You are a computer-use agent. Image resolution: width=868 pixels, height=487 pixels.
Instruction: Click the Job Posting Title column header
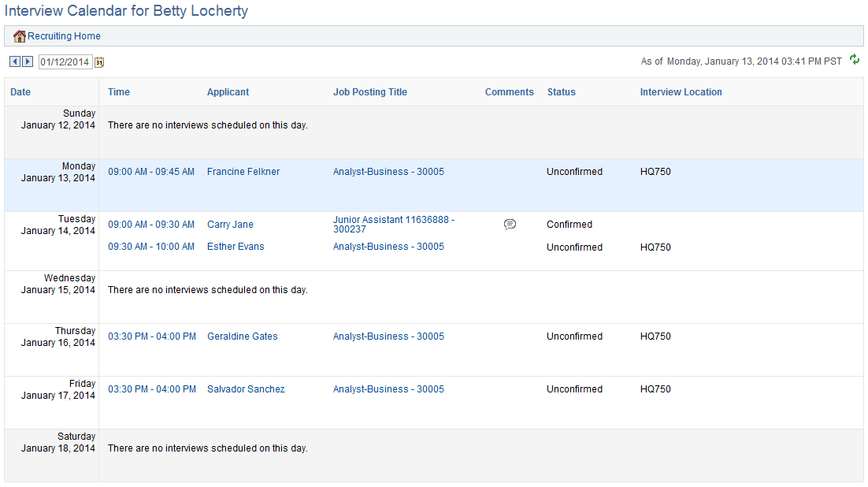click(x=369, y=92)
